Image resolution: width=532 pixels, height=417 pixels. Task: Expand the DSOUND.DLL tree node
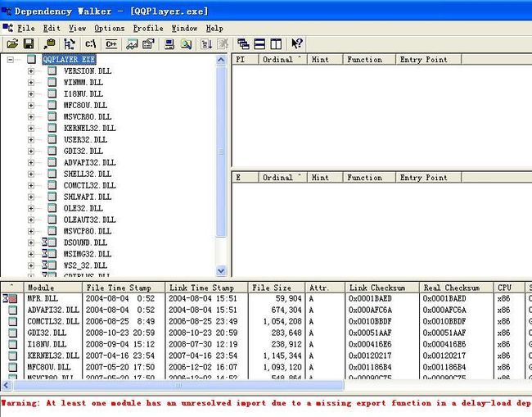tap(31, 242)
